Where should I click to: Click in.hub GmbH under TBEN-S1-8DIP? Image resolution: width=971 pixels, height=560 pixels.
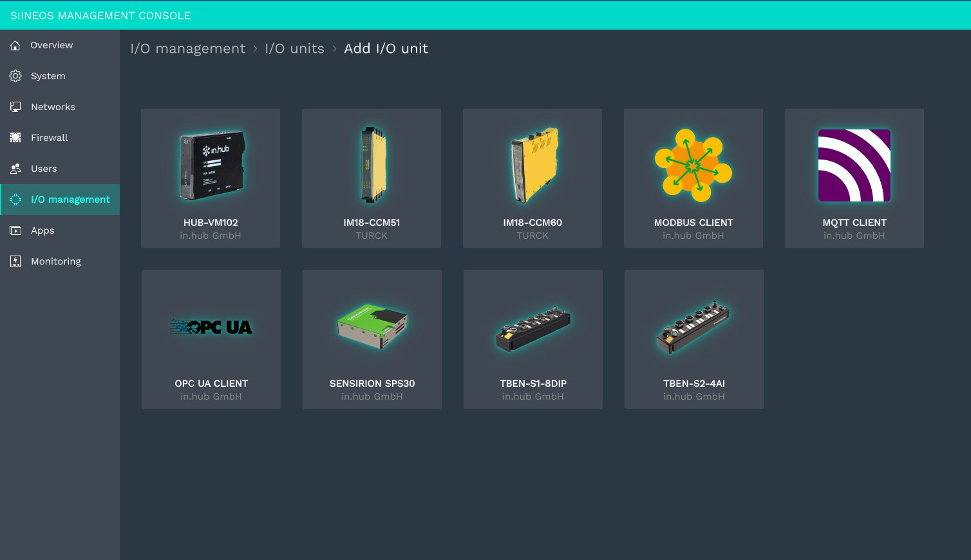click(x=533, y=397)
